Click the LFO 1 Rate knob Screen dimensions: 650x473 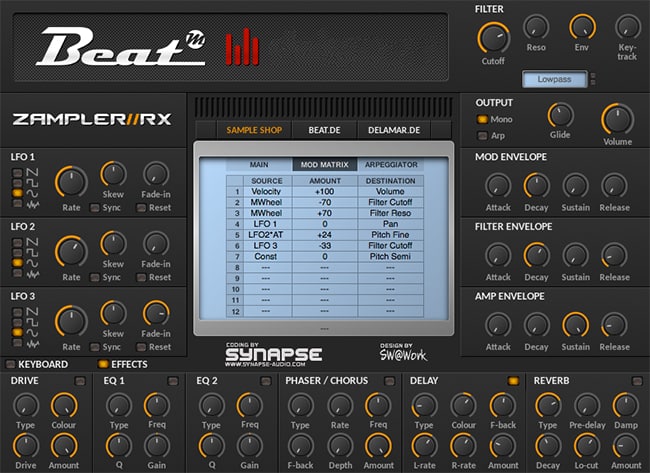(x=71, y=182)
